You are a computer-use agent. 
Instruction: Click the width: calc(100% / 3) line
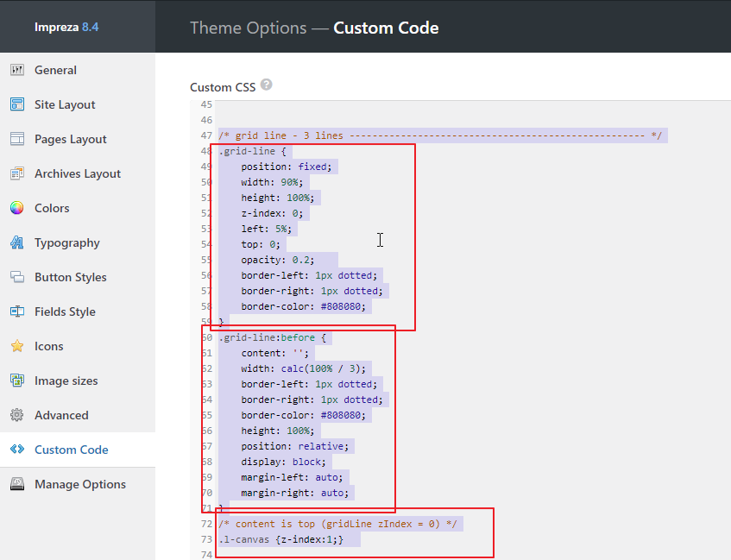coord(304,368)
